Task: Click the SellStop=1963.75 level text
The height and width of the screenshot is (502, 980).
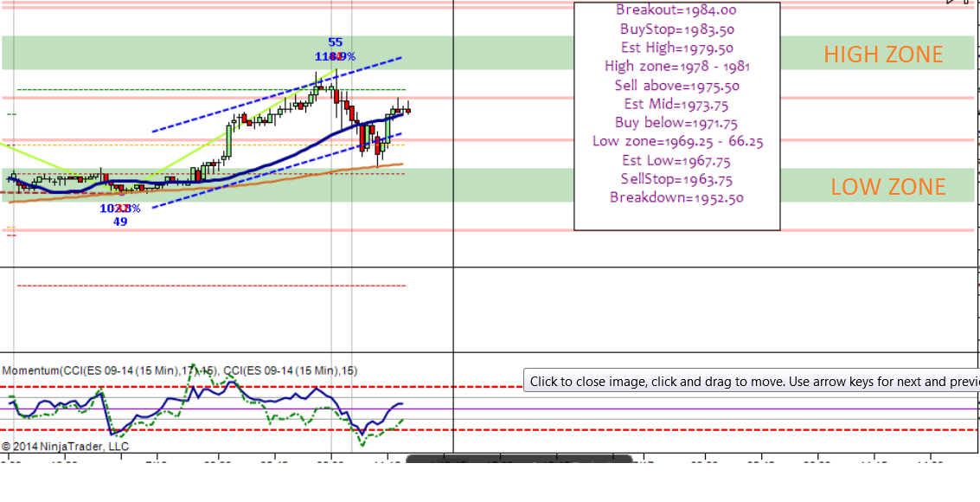Action: (677, 179)
